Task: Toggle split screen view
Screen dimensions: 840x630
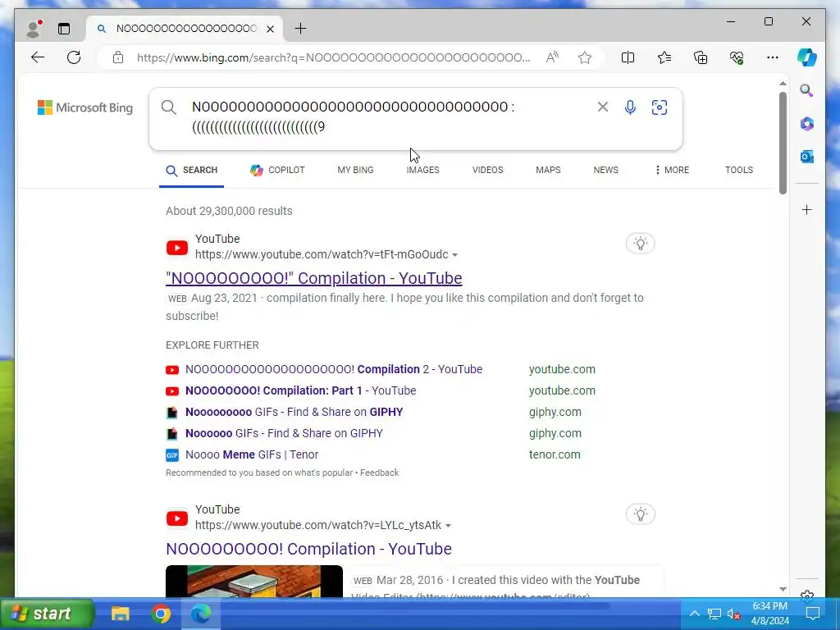Action: pyautogui.click(x=628, y=57)
